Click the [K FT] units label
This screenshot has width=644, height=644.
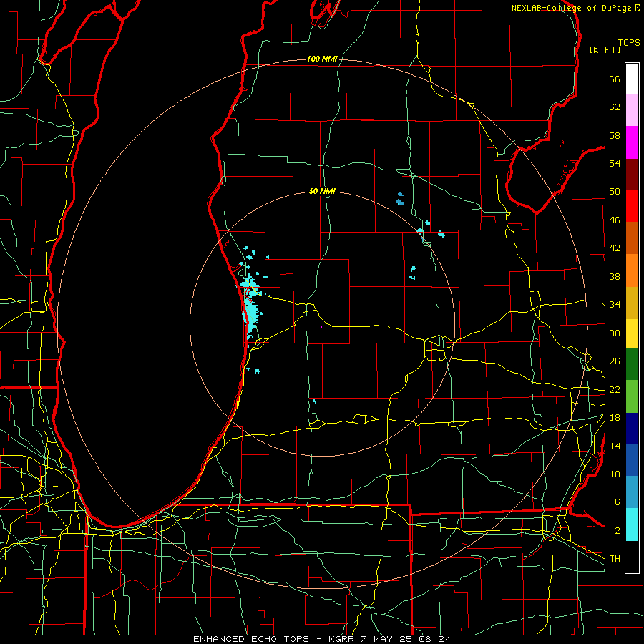[x=605, y=50]
